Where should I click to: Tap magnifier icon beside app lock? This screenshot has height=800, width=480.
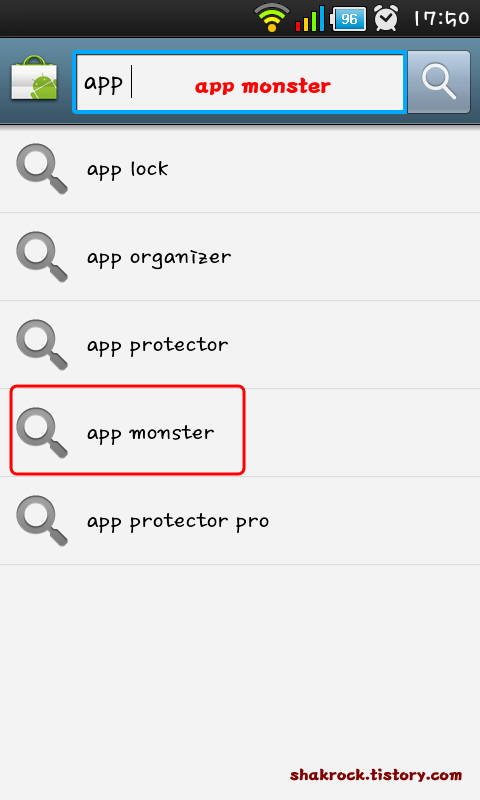42,169
